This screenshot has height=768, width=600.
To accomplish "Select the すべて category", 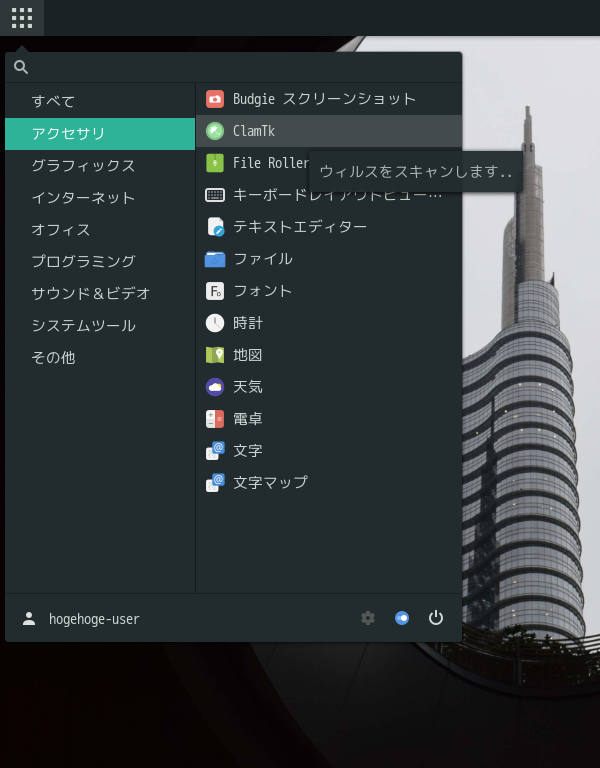I will 100,101.
